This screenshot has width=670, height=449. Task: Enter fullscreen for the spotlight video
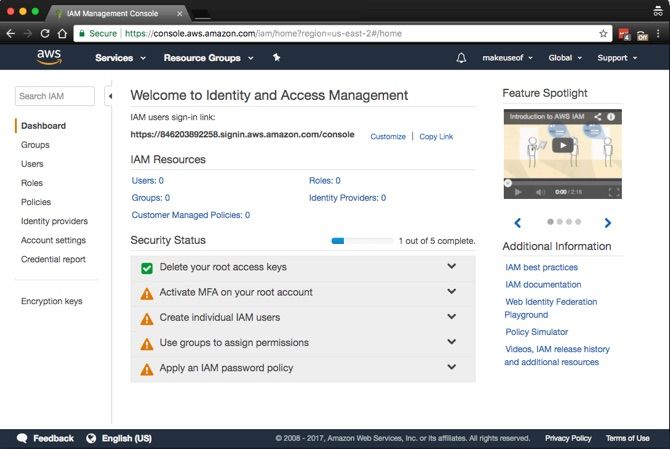click(614, 192)
